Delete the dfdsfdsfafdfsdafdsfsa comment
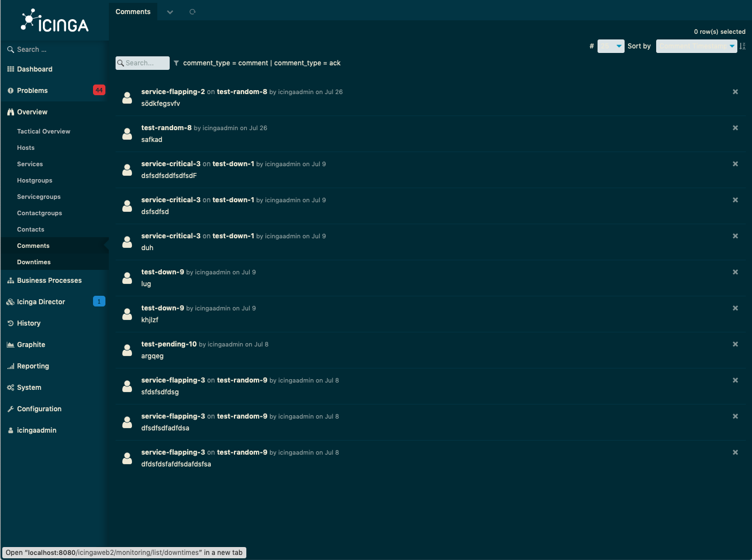 [735, 452]
